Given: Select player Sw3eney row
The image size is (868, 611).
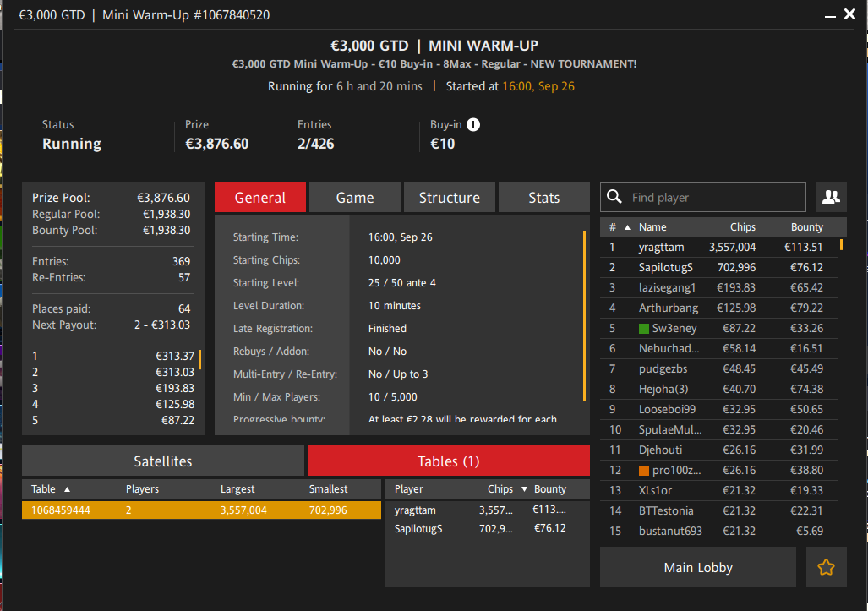Looking at the screenshot, I should (718, 328).
